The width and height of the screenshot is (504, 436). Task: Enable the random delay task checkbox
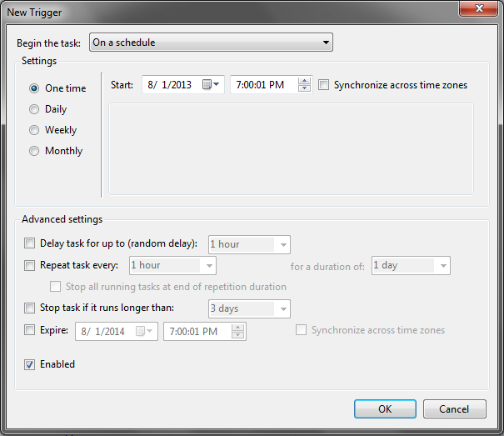coord(30,244)
